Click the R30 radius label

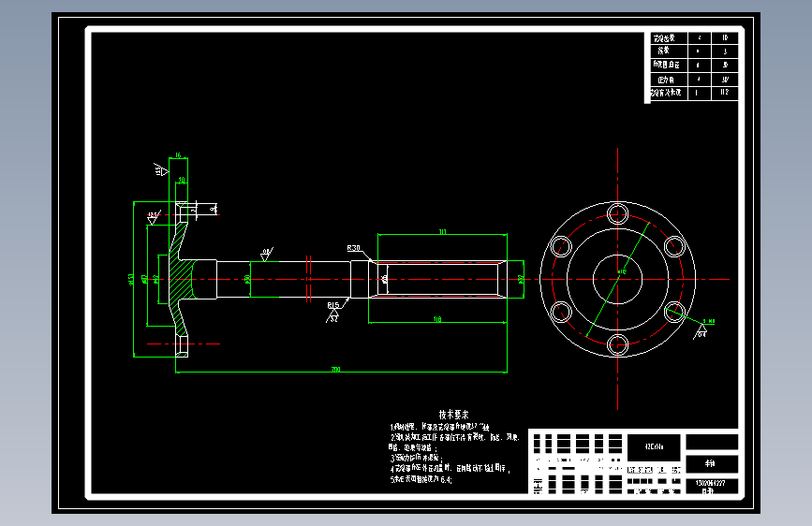click(x=354, y=248)
